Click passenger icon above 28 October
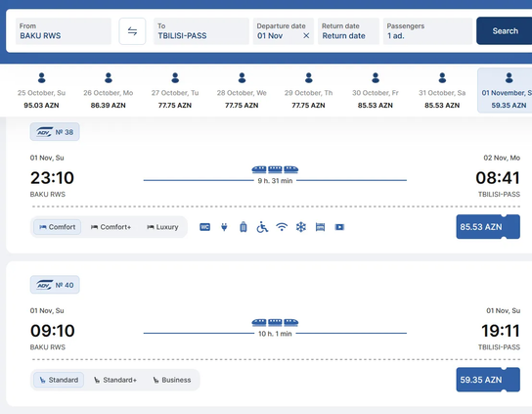The height and width of the screenshot is (414, 532). (x=242, y=77)
